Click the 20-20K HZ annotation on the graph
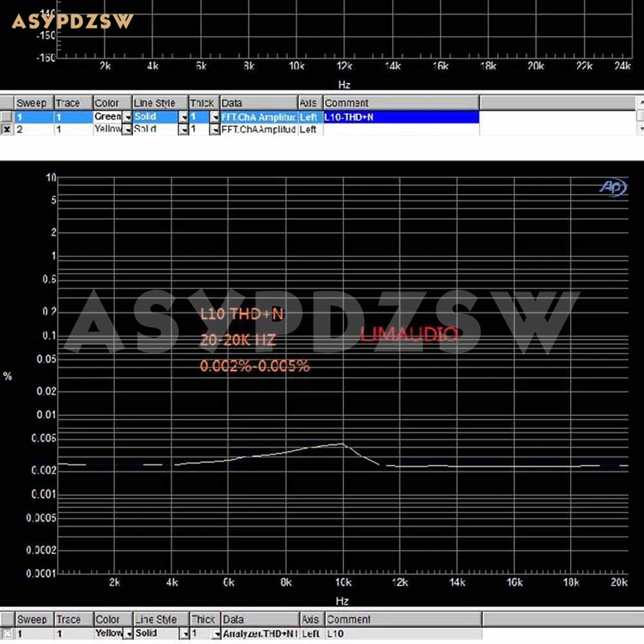644x644 pixels. pos(238,339)
